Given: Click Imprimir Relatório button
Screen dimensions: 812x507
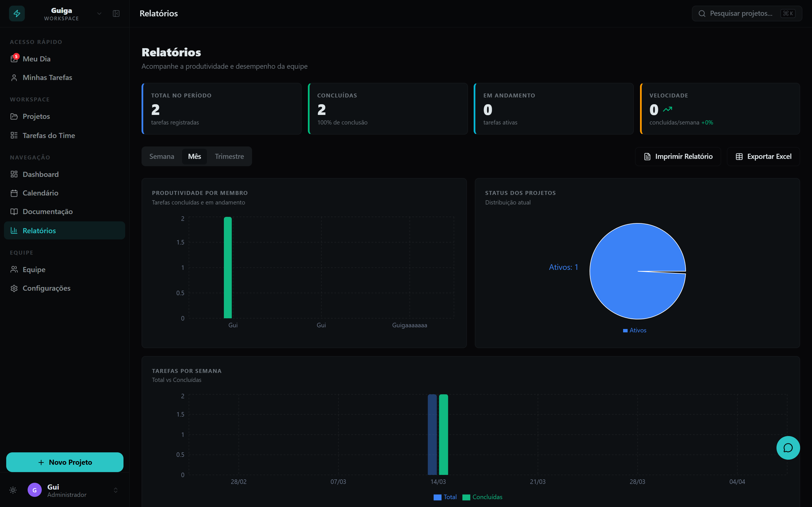Looking at the screenshot, I should pos(678,156).
